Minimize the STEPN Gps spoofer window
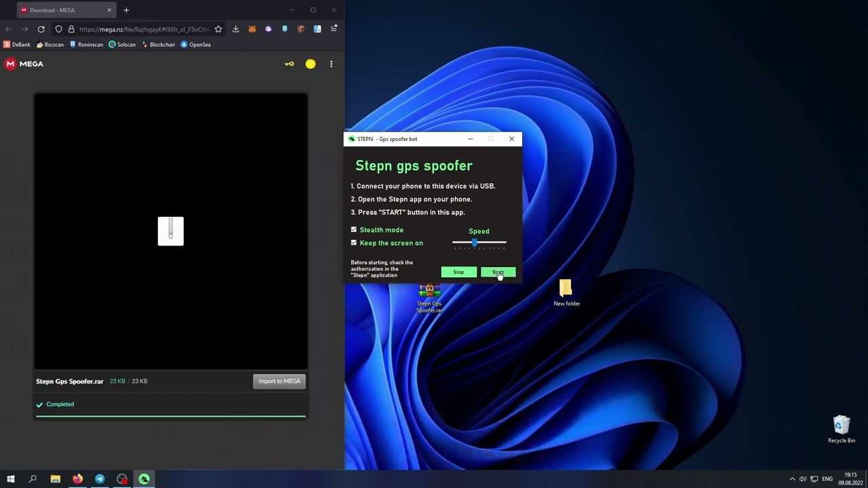 (471, 139)
